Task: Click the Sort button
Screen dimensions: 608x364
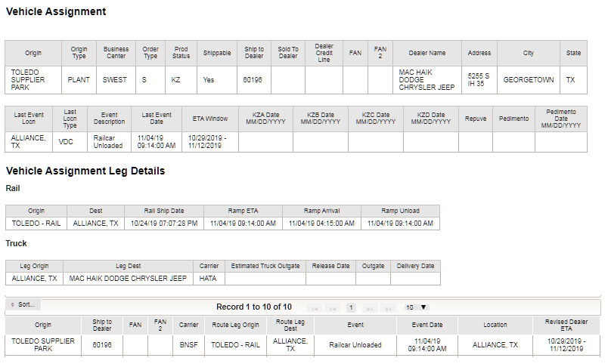Action: [x=23, y=305]
